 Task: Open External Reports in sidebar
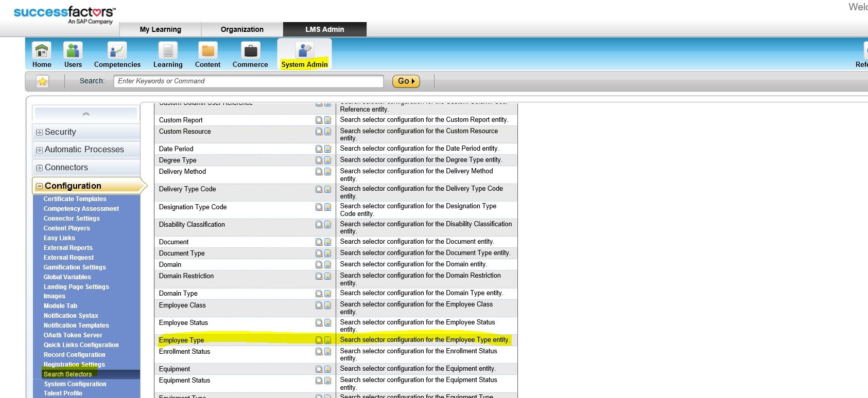click(68, 248)
